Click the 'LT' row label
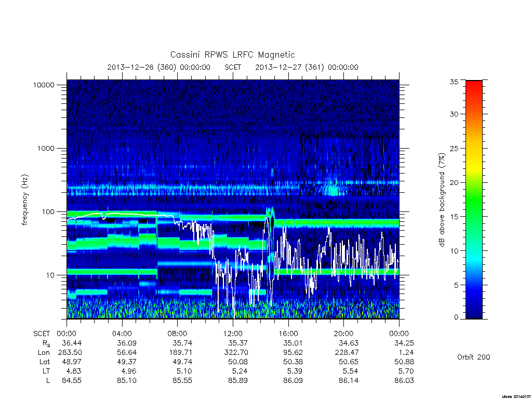 click(46, 371)
